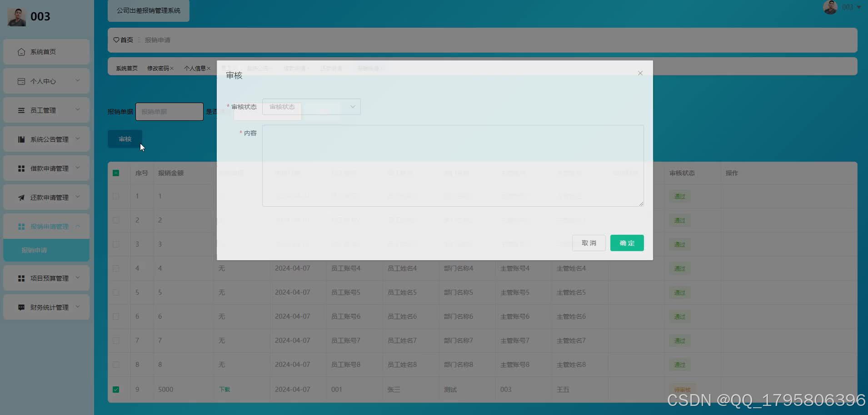Expand 项目预算管理 menu chevron
868x415 pixels.
tap(78, 277)
